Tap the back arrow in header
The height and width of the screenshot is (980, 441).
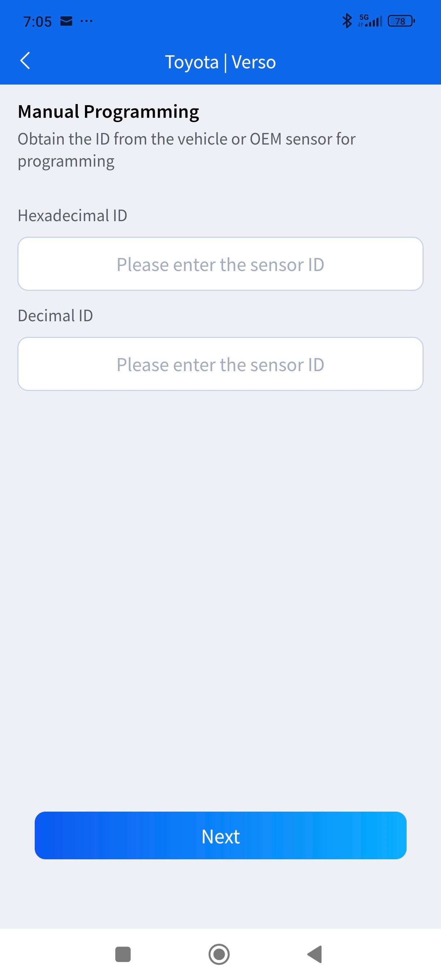pos(25,61)
